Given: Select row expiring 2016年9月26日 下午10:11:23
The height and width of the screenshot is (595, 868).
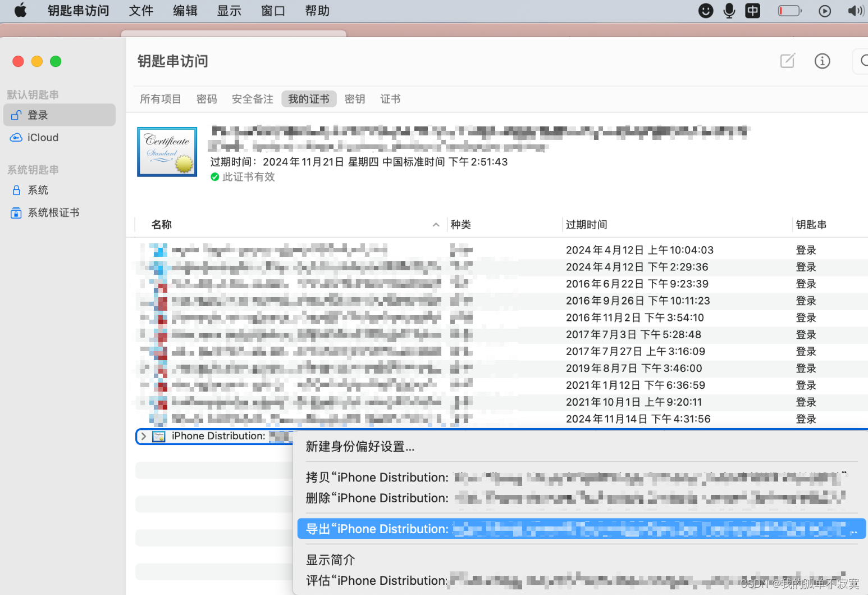Looking at the screenshot, I should [x=501, y=301].
